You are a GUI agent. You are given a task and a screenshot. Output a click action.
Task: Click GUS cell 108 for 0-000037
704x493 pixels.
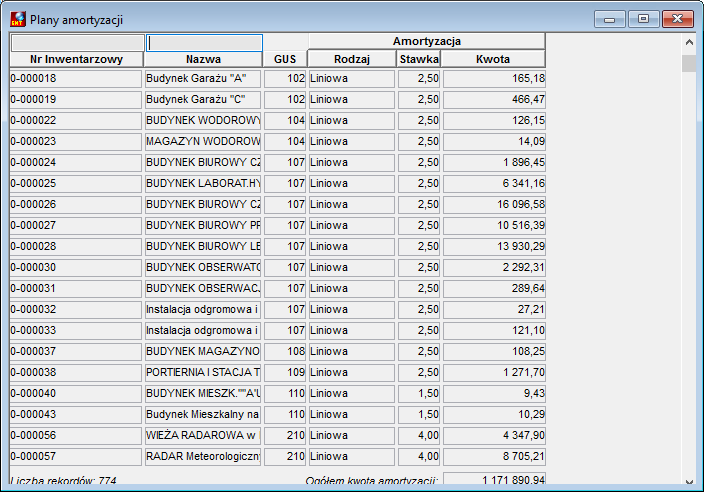click(285, 352)
